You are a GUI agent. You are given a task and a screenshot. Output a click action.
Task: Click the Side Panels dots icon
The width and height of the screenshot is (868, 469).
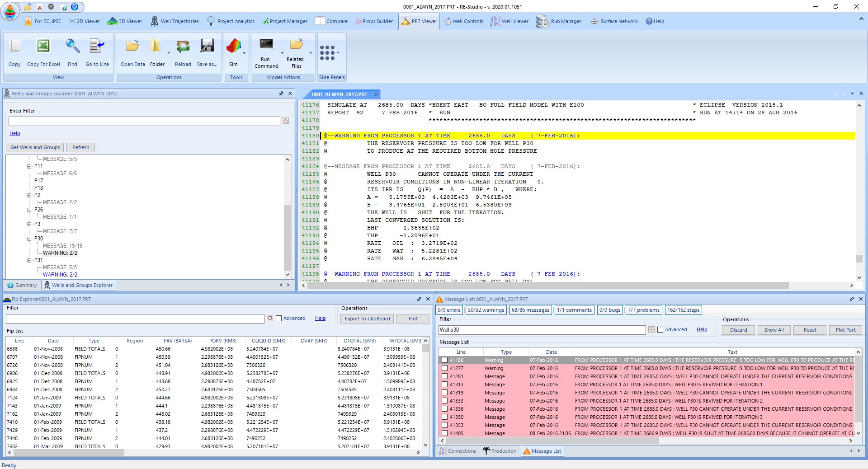(x=327, y=52)
